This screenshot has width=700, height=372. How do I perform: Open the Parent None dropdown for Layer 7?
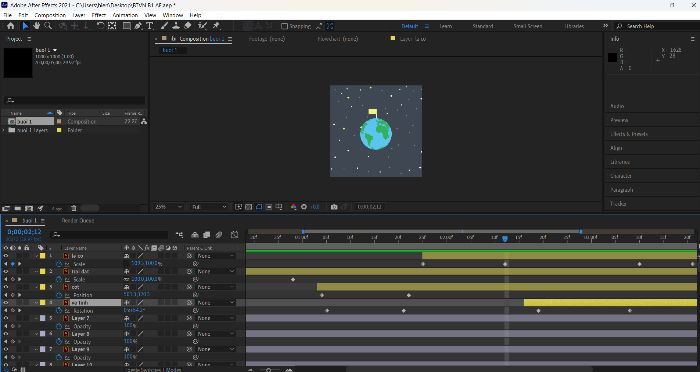coord(216,318)
